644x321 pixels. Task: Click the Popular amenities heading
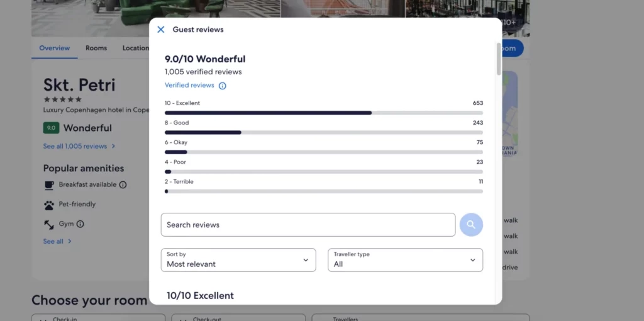click(x=84, y=169)
